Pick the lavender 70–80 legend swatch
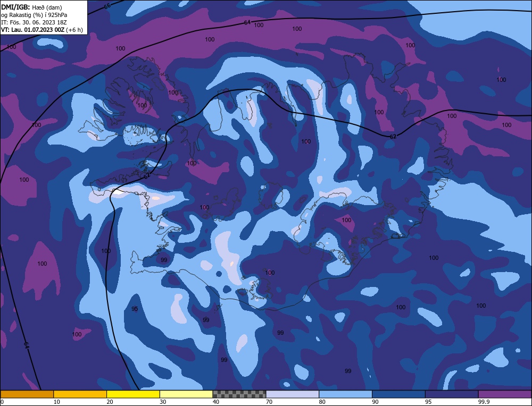 pos(293,394)
